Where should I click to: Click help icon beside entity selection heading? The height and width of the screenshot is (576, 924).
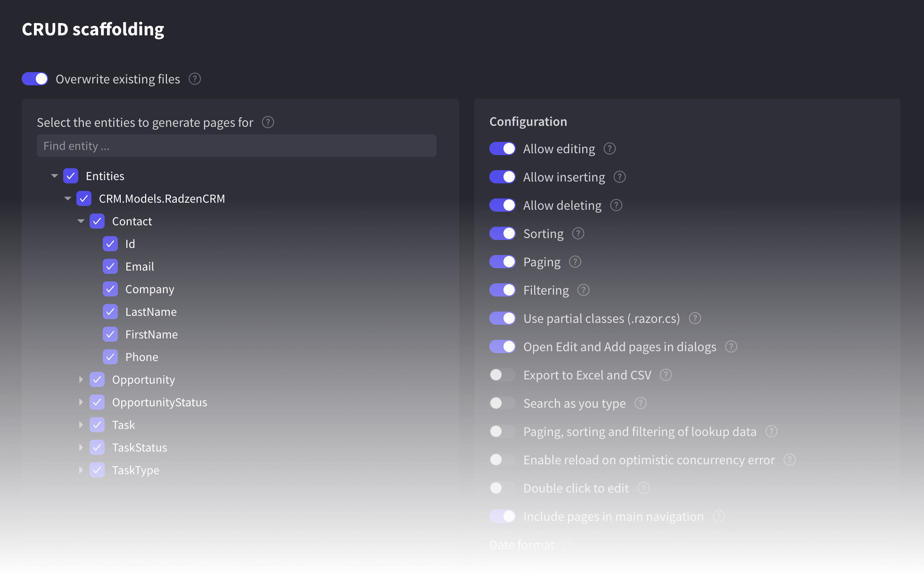tap(268, 123)
